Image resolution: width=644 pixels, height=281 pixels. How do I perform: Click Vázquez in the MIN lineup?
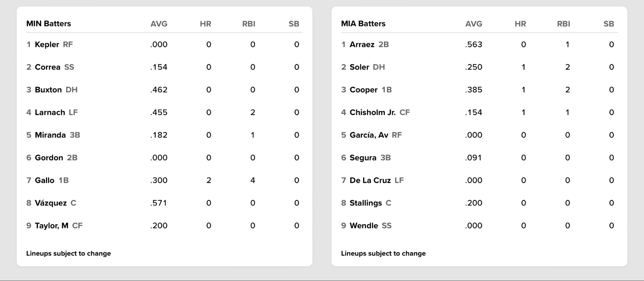[x=50, y=203]
